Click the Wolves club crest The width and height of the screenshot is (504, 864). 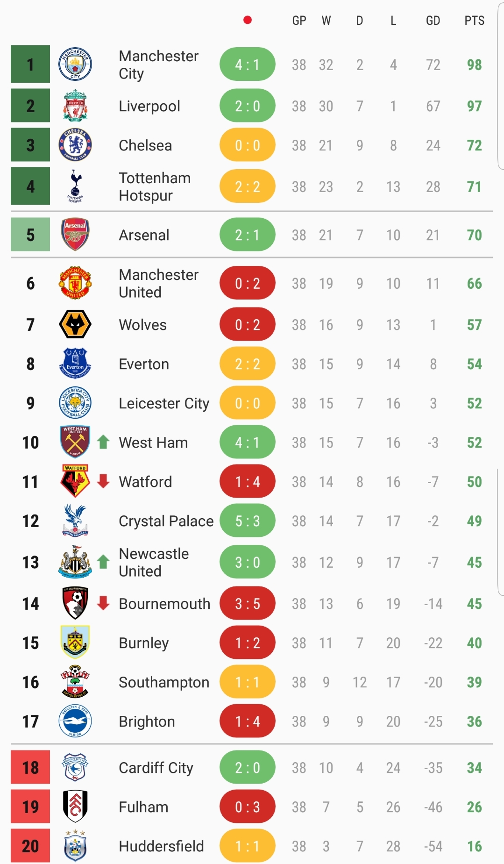click(x=75, y=324)
